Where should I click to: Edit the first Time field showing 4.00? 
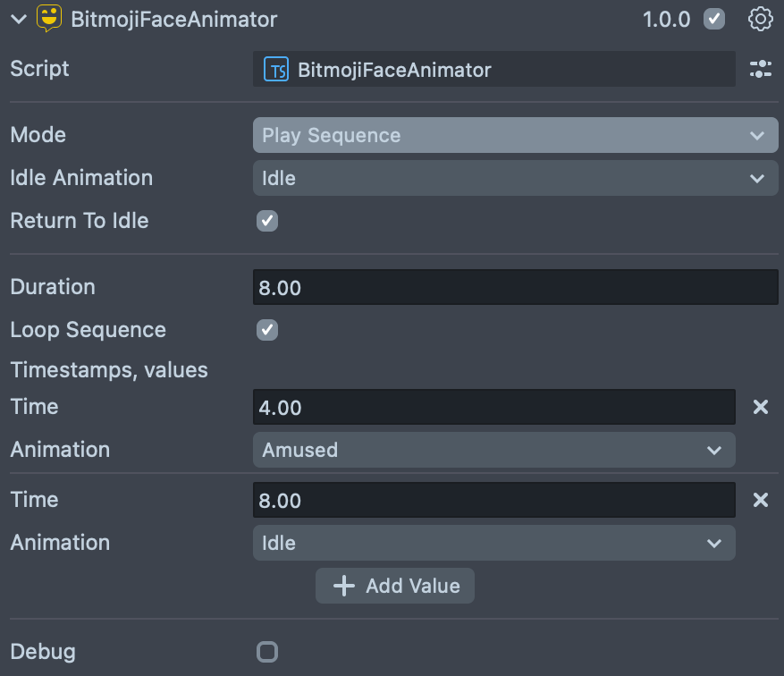(x=493, y=407)
